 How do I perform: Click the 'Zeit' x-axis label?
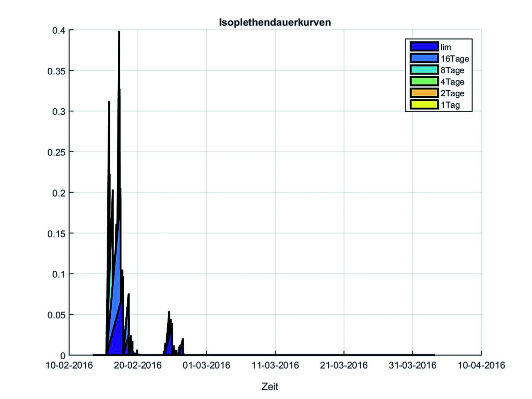[269, 387]
